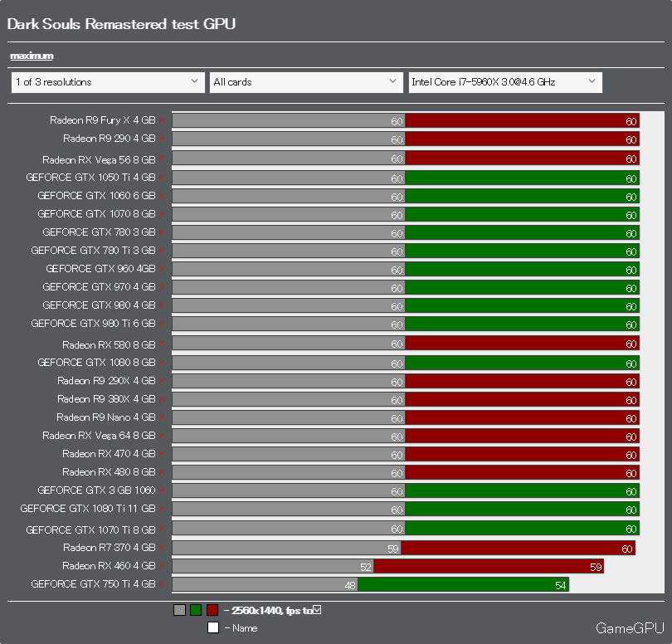Screen dimensions: 672x644
Task: Remove Radeon R9 Nano 4 GB with its red X
Action: (x=162, y=417)
